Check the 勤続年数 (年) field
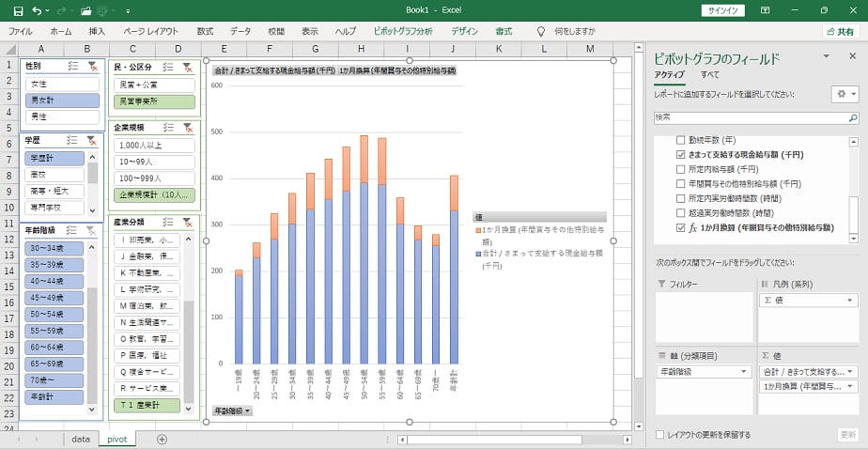Image resolution: width=868 pixels, height=449 pixels. tap(682, 139)
